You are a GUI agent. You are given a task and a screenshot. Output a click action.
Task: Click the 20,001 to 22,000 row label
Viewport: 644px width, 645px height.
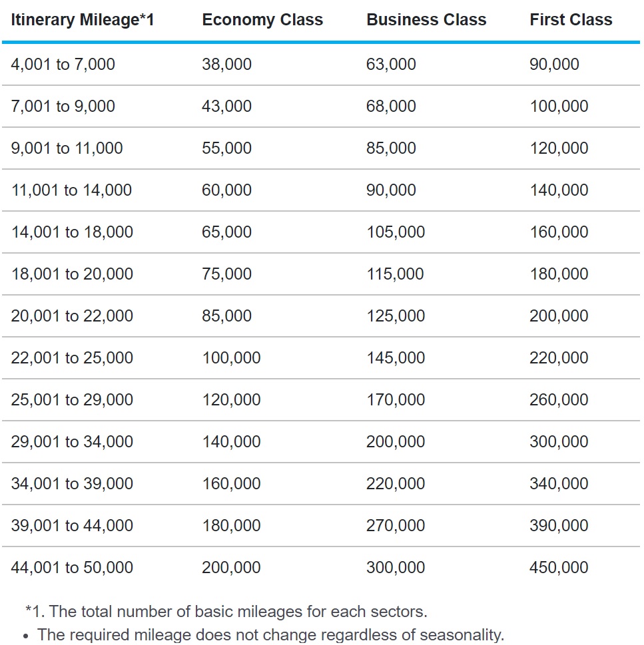72,316
